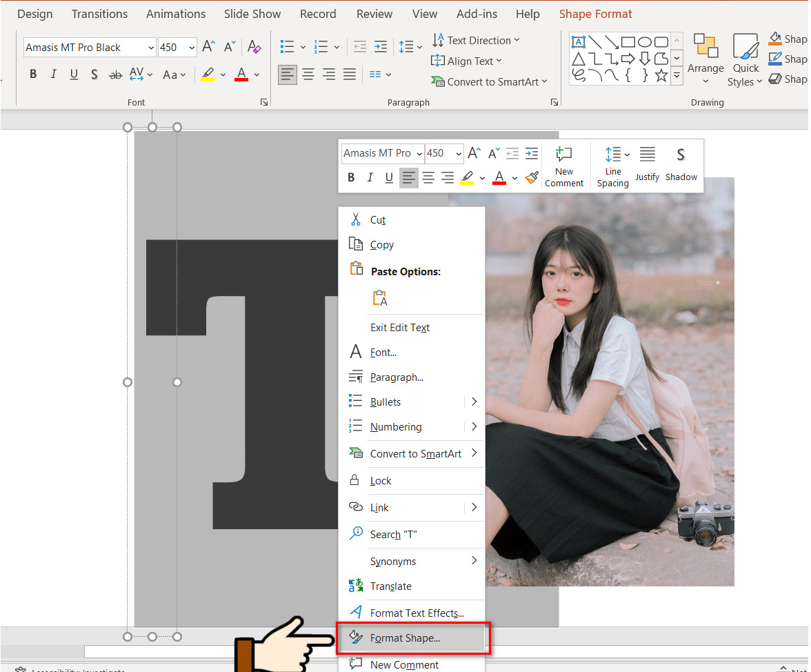The height and width of the screenshot is (672, 811).
Task: Click the woman photo on slide
Action: (610, 383)
